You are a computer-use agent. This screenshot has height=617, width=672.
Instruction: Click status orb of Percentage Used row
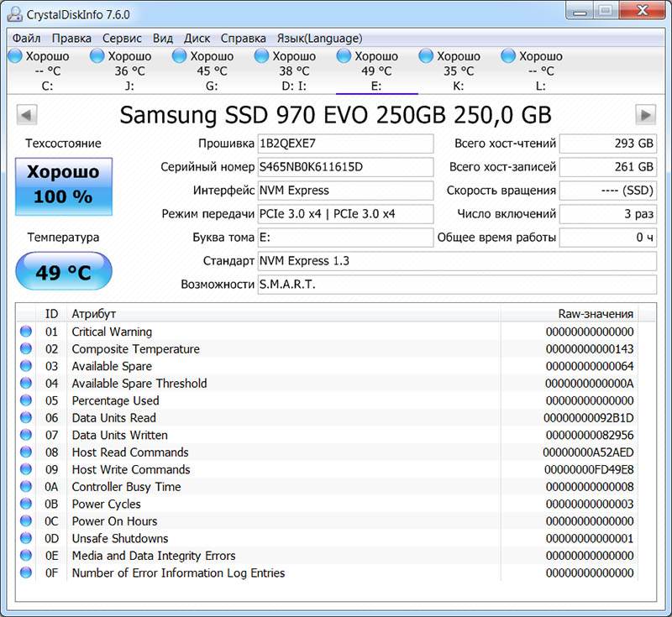[26, 400]
